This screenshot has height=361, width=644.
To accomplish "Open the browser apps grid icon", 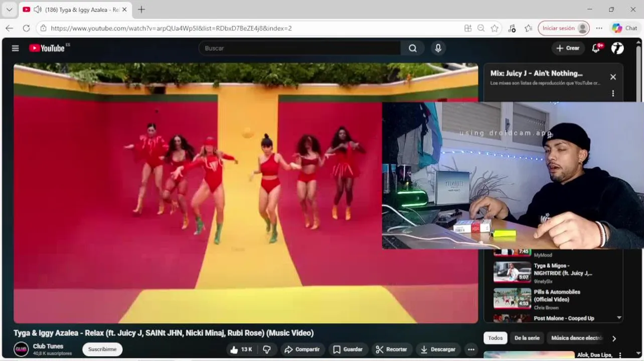I will tap(468, 28).
